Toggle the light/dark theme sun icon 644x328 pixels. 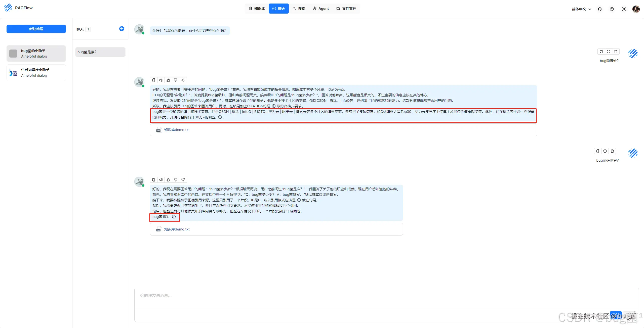(624, 9)
